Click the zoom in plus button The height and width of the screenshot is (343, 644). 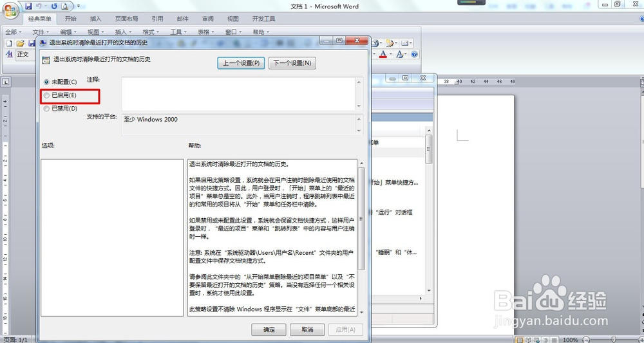(640, 340)
